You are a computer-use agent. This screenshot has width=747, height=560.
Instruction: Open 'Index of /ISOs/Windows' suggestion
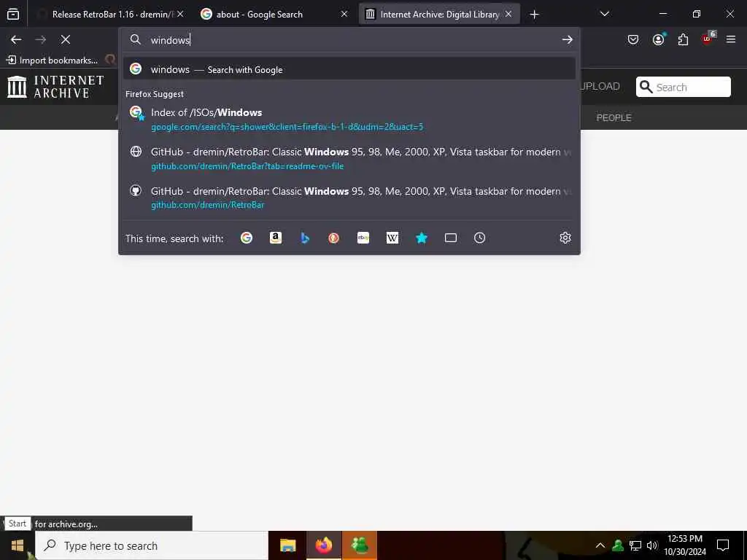tap(349, 119)
